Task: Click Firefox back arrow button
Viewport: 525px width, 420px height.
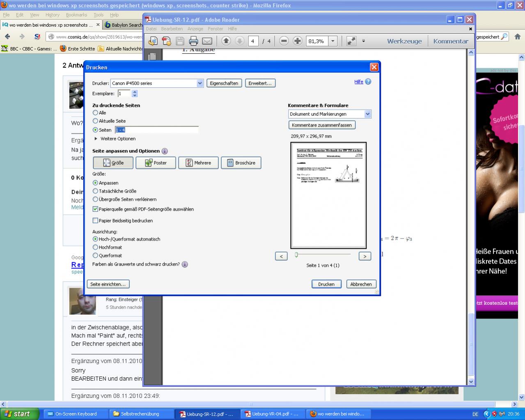Action: pyautogui.click(x=7, y=37)
